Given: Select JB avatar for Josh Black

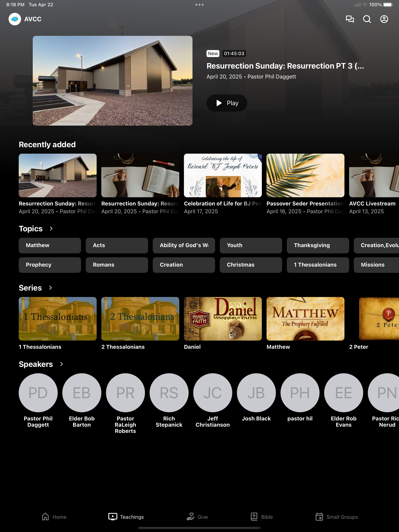Looking at the screenshot, I should [256, 393].
